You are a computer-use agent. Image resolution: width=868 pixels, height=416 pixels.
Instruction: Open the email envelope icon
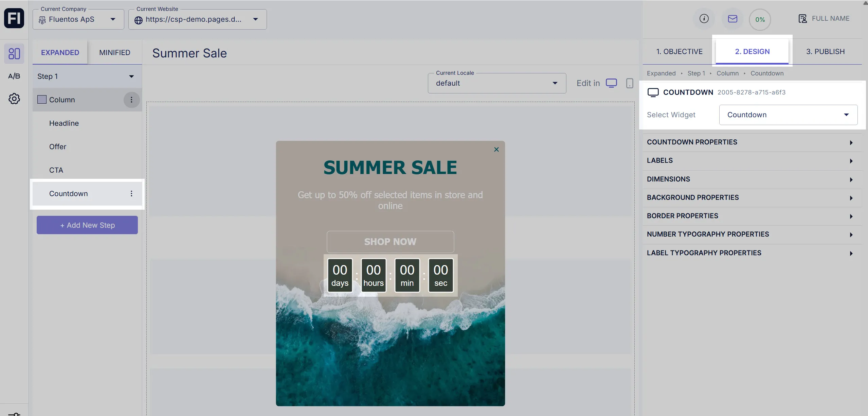point(732,19)
